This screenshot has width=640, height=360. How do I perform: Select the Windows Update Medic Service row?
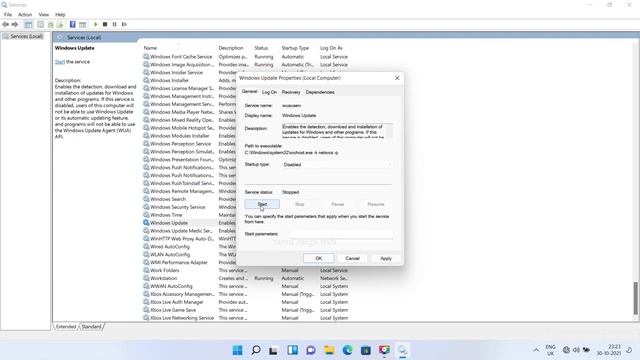coord(181,231)
